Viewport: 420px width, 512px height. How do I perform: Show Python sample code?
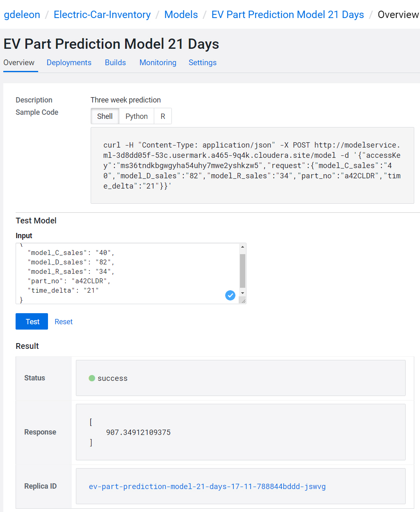click(137, 116)
